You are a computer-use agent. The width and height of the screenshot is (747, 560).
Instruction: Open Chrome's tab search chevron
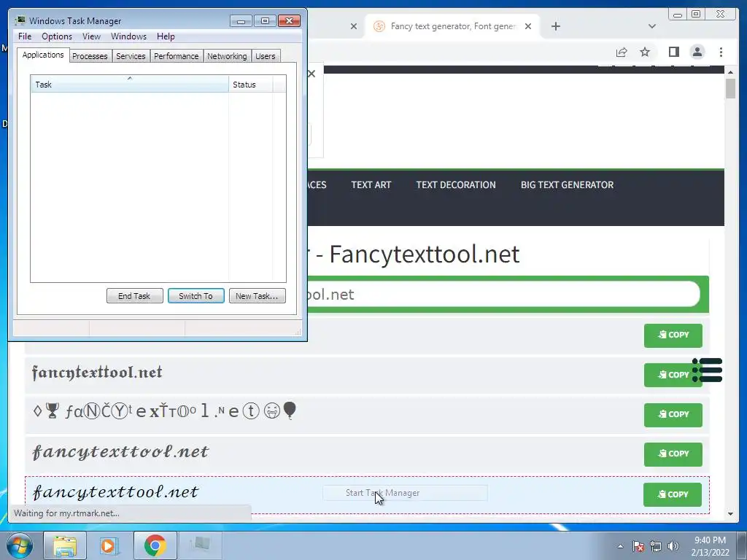[x=652, y=26]
